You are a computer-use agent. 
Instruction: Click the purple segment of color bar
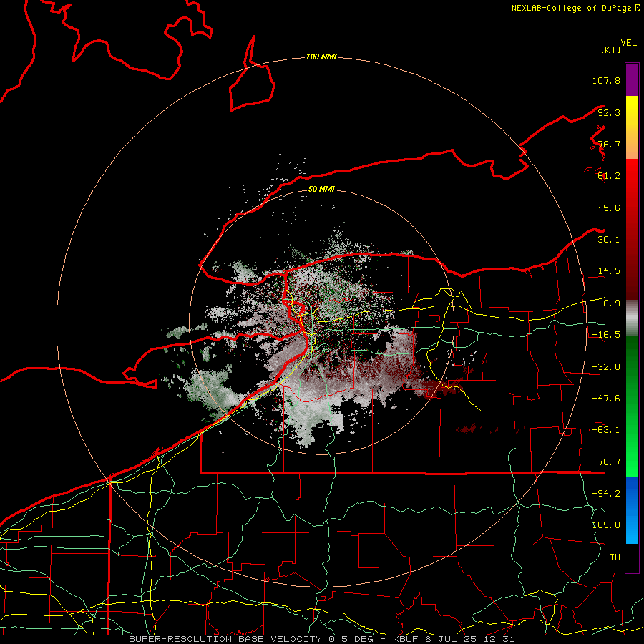point(632,79)
